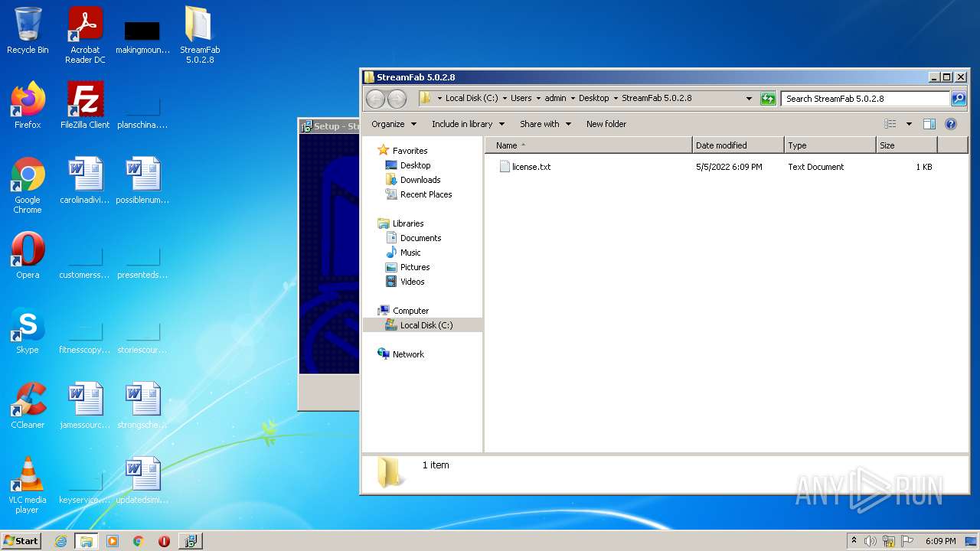The height and width of the screenshot is (551, 980).
Task: Click the Change your view icon
Action: pyautogui.click(x=890, y=124)
